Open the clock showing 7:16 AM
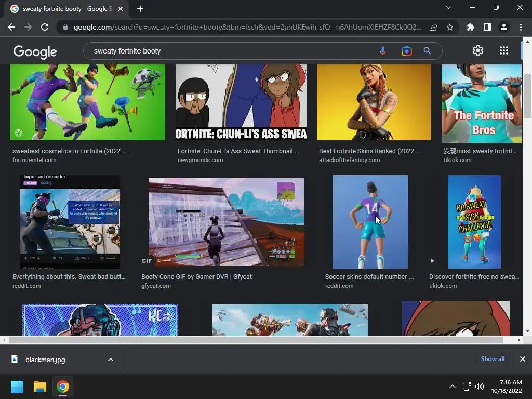 [x=507, y=387]
